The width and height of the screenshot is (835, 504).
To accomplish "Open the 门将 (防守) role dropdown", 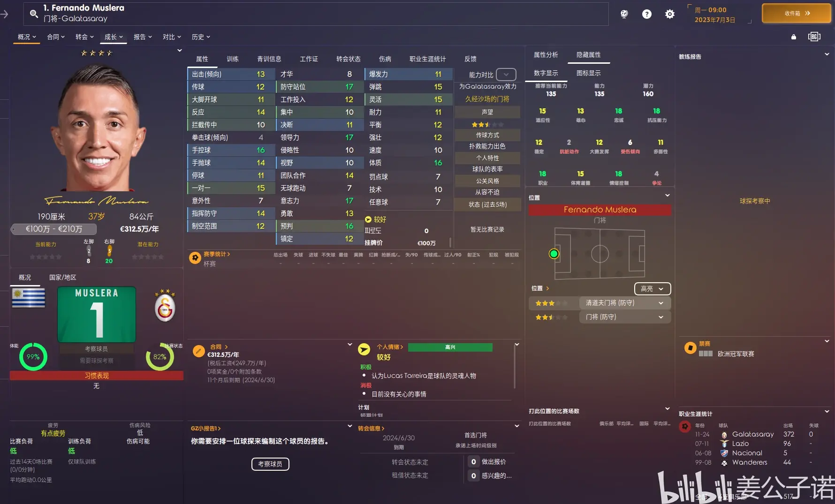I will coord(625,317).
